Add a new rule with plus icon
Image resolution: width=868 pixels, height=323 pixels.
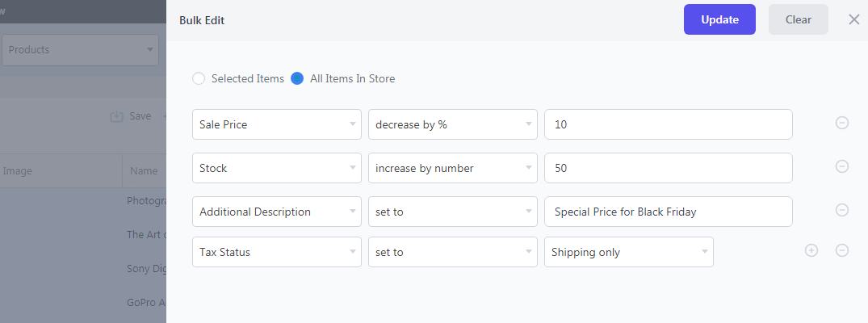(811, 250)
